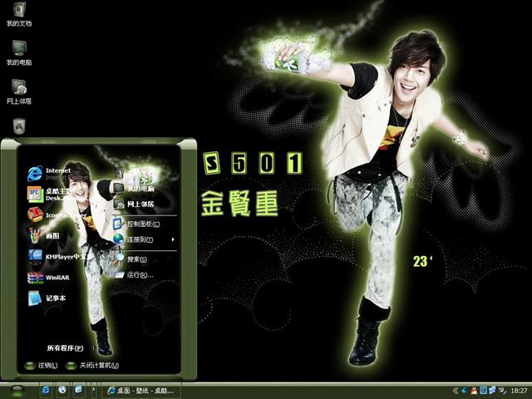Viewport: 532px width, 399px height.
Task: Click the volume speaker tray icon
Action: [502, 391]
